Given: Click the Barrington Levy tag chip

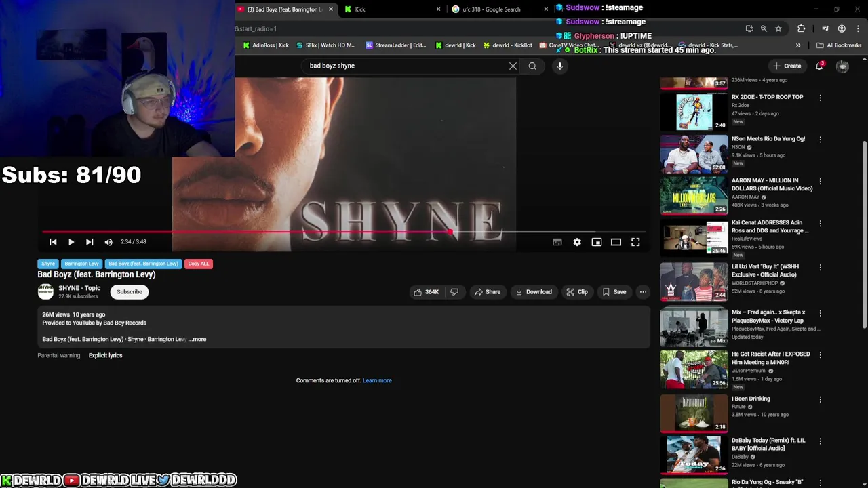Looking at the screenshot, I should pos(81,264).
